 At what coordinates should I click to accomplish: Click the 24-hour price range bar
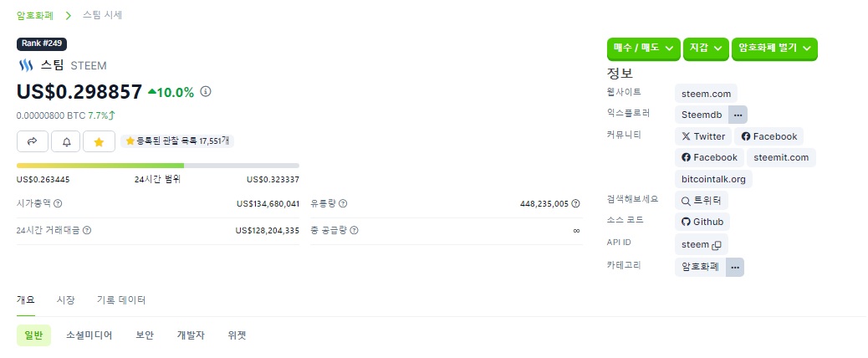tap(158, 166)
